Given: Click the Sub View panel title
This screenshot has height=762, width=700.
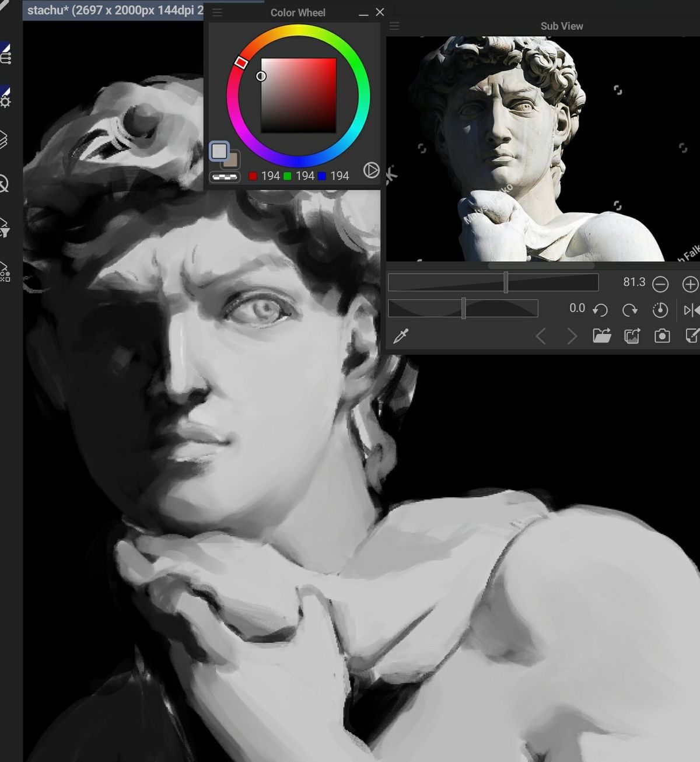Looking at the screenshot, I should pos(562,26).
